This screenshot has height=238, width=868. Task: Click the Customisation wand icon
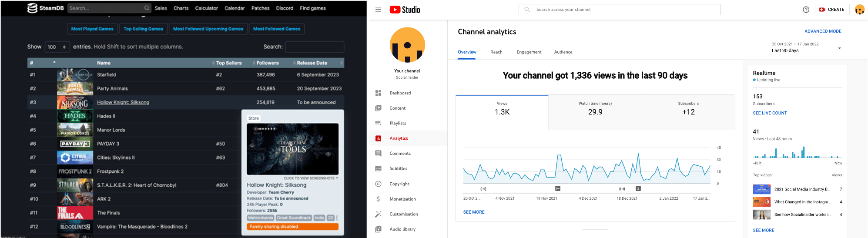378,214
